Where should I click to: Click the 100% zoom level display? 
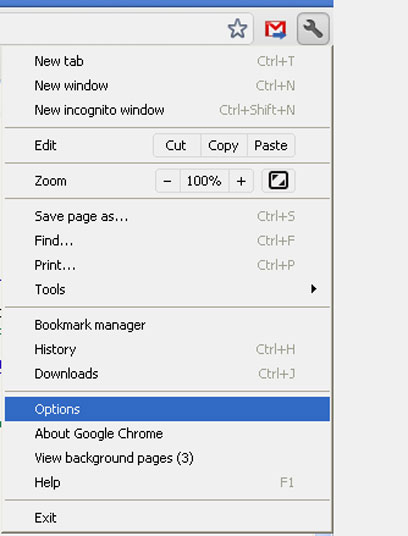click(x=204, y=181)
